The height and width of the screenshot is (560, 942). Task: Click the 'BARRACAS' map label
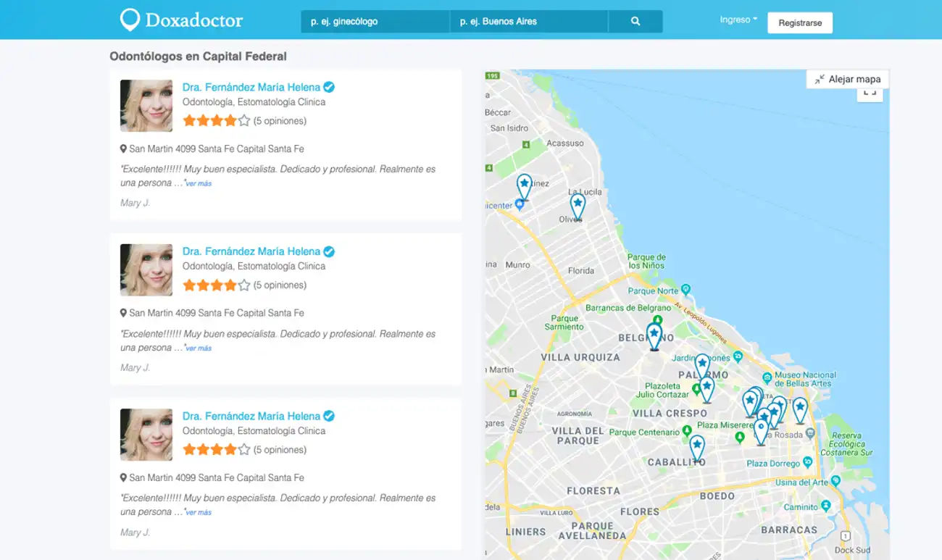coord(789,530)
